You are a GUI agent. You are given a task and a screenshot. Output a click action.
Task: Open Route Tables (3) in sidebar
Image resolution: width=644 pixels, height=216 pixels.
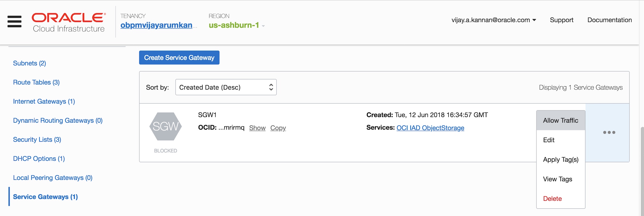coord(36,82)
